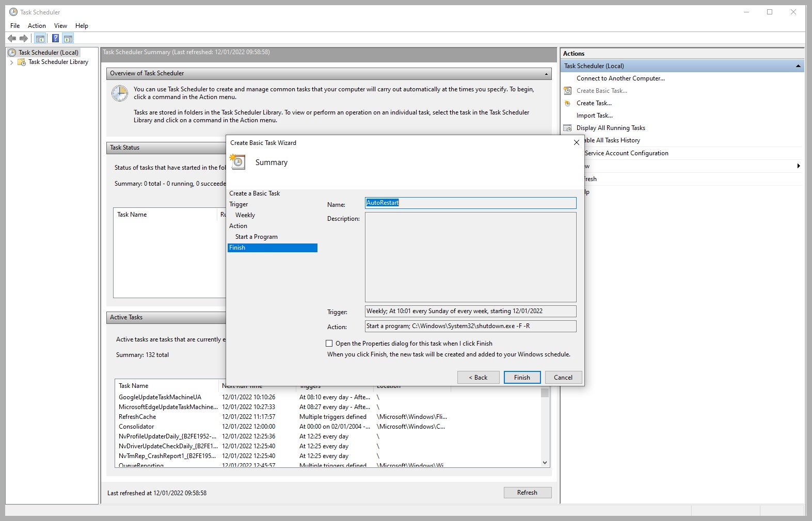
Task: Click the Back button in wizard
Action: [x=478, y=378]
